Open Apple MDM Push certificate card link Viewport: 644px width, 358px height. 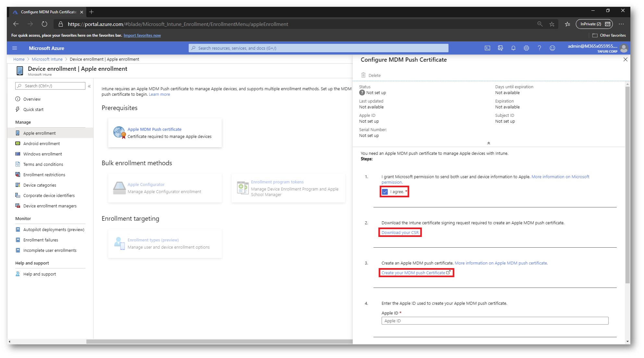(x=155, y=129)
